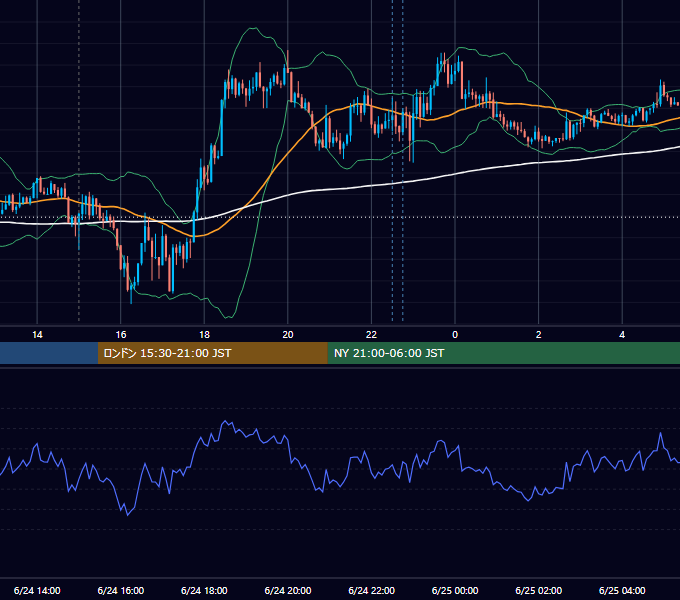Click the 6/24 14:00 oscillator time label
The width and height of the screenshot is (680, 600).
tap(37, 590)
